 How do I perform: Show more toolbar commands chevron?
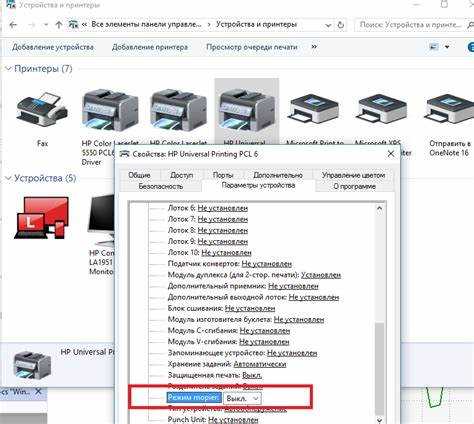pos(314,47)
